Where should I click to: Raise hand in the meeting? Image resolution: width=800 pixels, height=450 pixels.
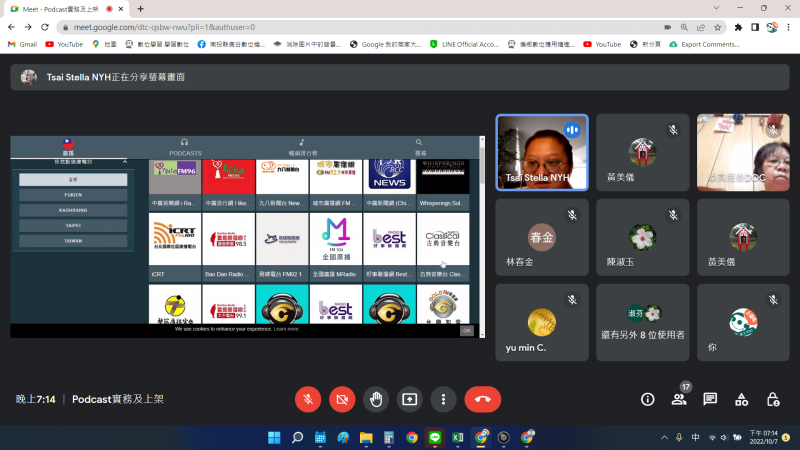tap(375, 399)
